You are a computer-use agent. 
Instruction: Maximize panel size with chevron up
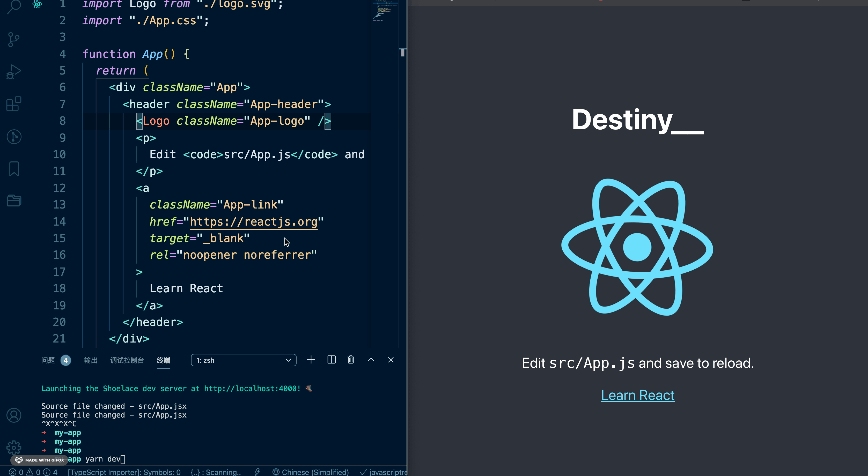click(x=371, y=360)
